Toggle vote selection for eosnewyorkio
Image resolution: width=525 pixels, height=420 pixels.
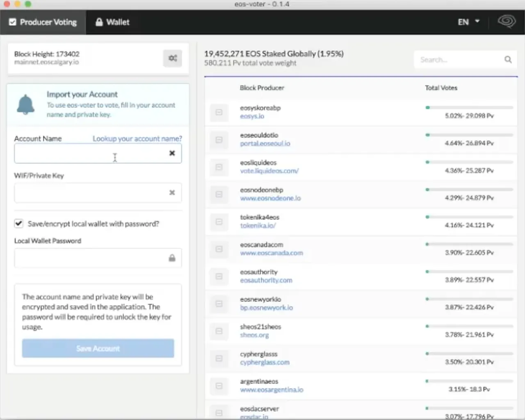click(219, 304)
